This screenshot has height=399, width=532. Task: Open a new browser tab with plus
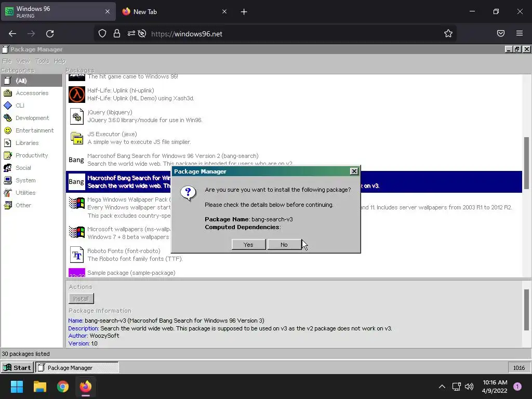pyautogui.click(x=244, y=12)
